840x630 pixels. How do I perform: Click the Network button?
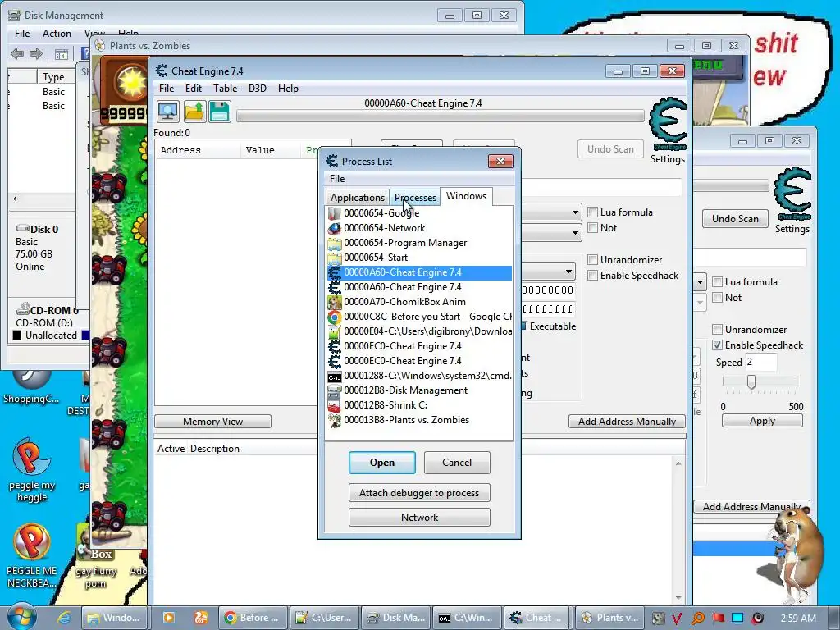pos(419,518)
